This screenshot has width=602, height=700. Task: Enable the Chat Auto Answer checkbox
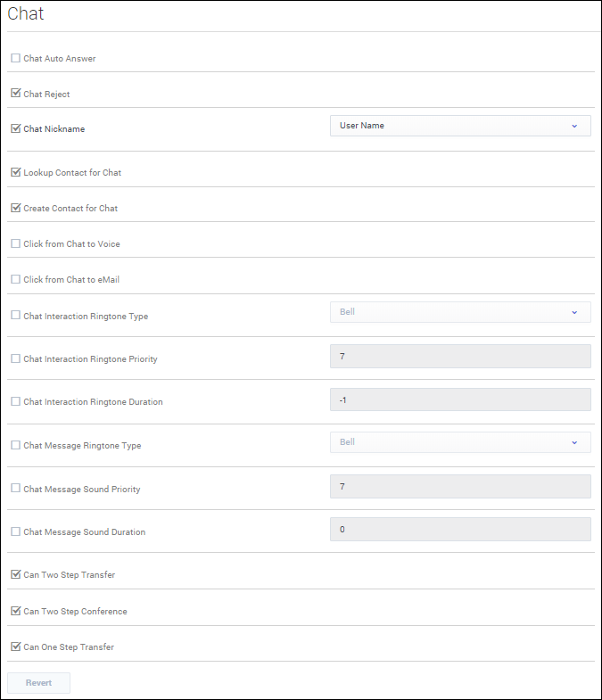point(15,59)
